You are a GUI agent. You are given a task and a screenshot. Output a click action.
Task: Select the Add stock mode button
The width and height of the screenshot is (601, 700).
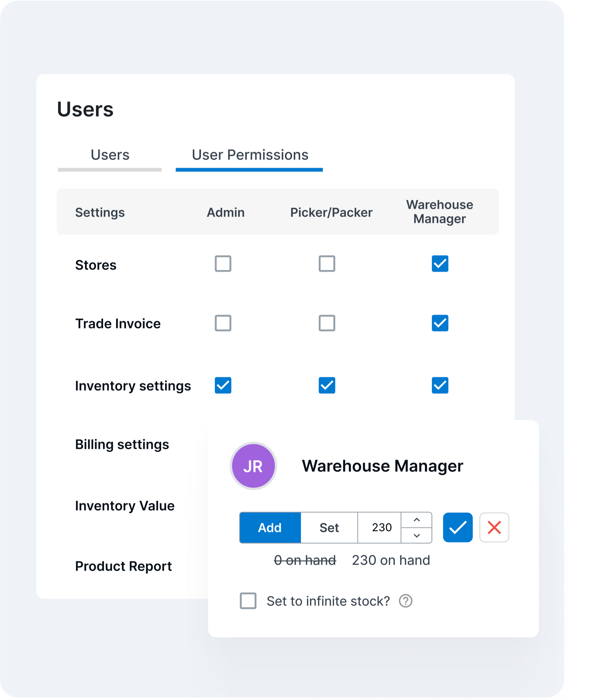click(x=270, y=528)
